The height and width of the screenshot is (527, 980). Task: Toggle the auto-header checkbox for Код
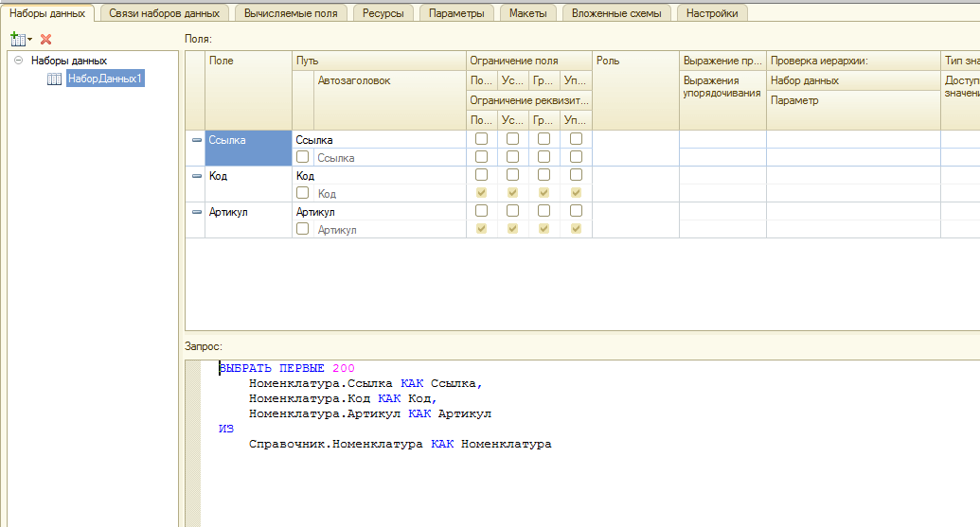(x=303, y=193)
